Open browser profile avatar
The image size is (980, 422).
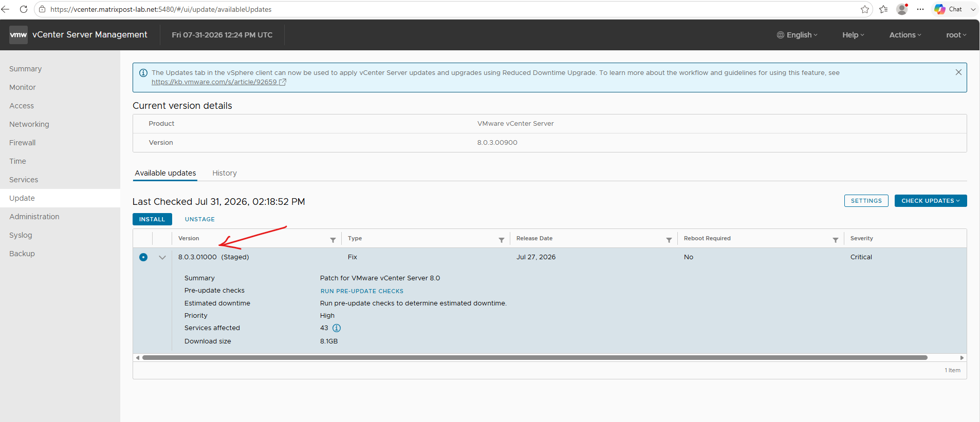(x=902, y=9)
